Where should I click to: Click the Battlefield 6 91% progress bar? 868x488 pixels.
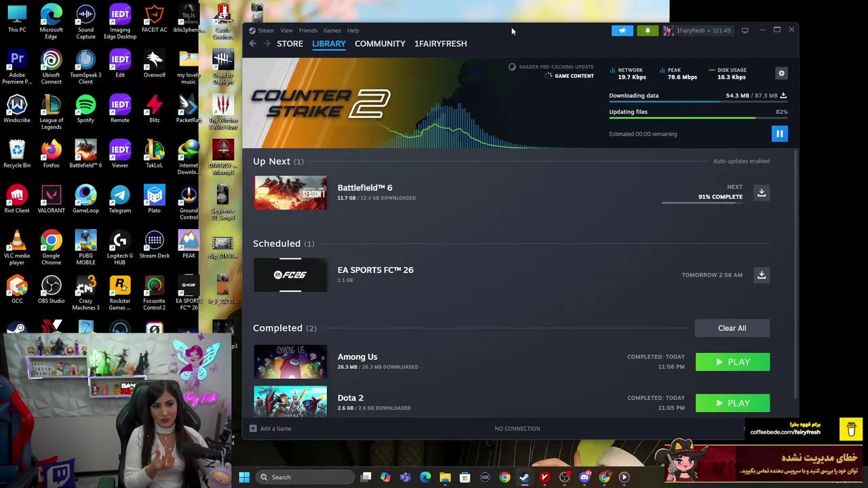click(x=702, y=202)
